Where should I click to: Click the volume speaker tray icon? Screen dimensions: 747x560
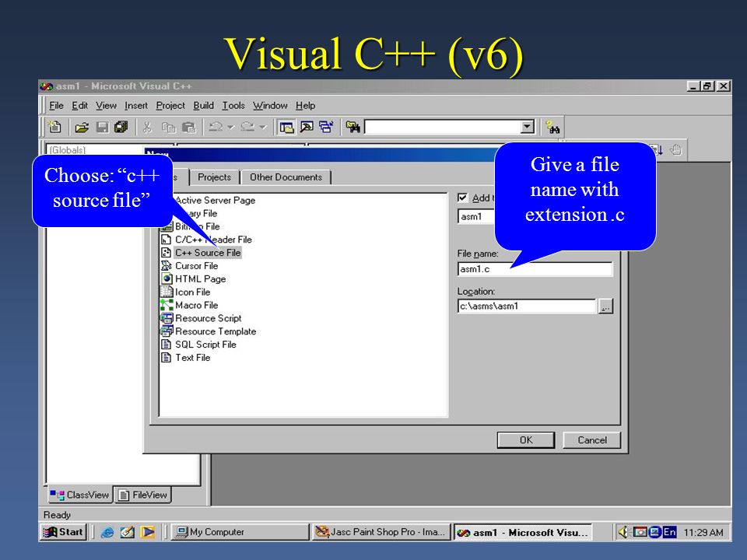pyautogui.click(x=622, y=532)
